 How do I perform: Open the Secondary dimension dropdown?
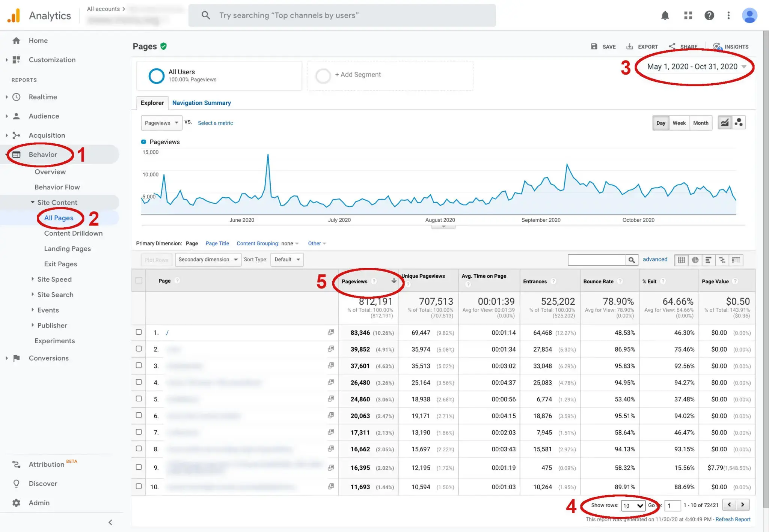pyautogui.click(x=208, y=260)
